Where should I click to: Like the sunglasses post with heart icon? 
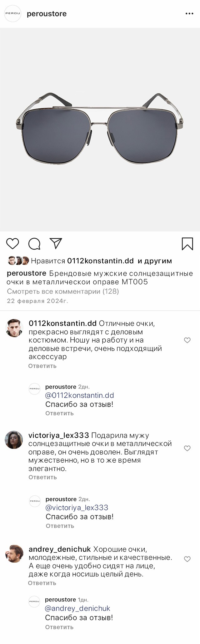[x=12, y=244]
